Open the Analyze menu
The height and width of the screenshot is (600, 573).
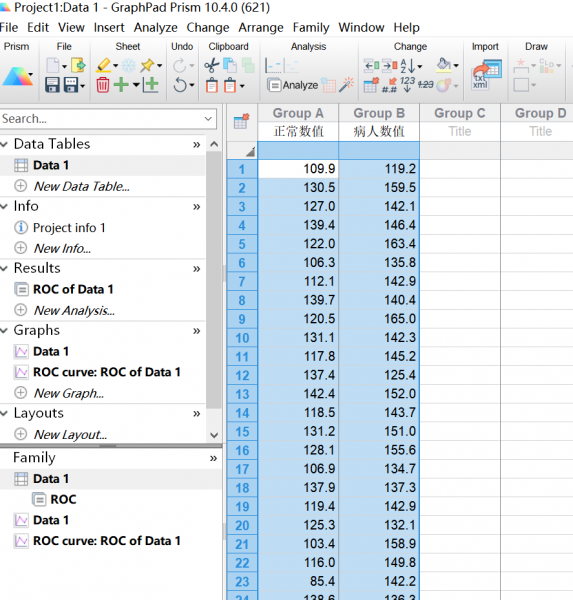(x=155, y=28)
